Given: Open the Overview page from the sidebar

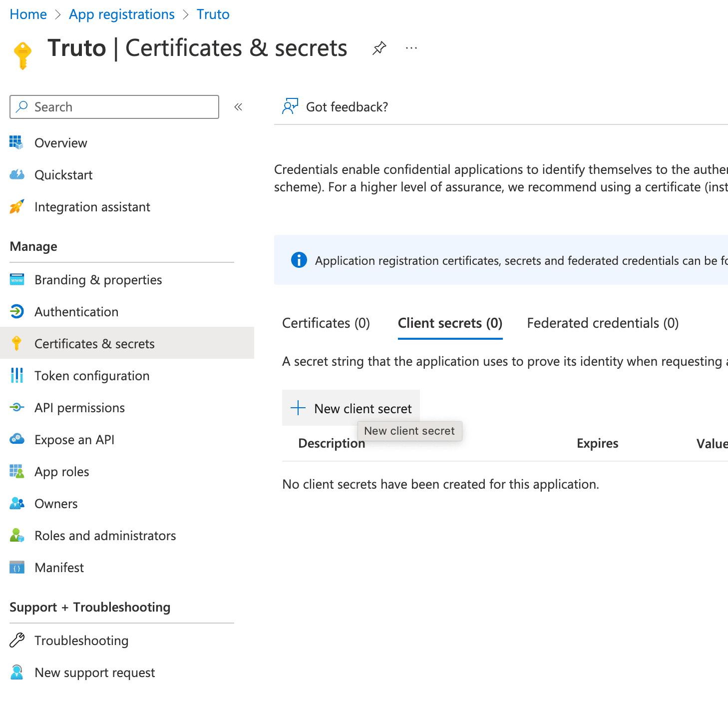Looking at the screenshot, I should coord(60,143).
